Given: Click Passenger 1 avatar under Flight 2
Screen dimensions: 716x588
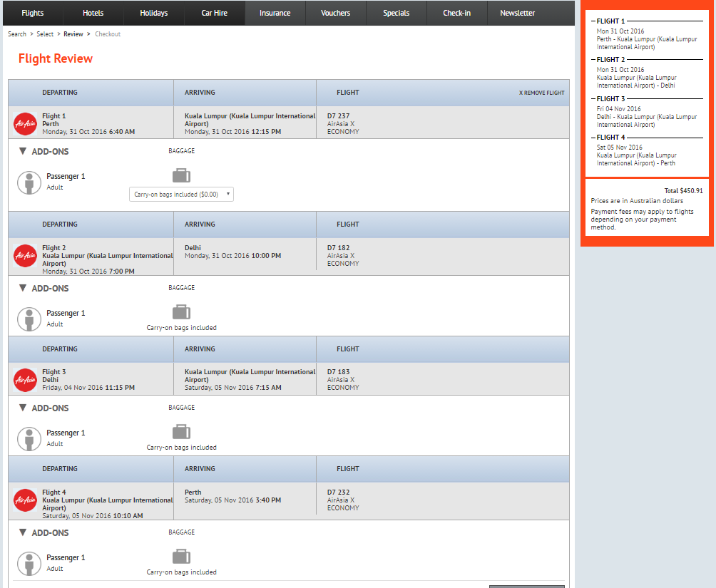Looking at the screenshot, I should (x=29, y=319).
